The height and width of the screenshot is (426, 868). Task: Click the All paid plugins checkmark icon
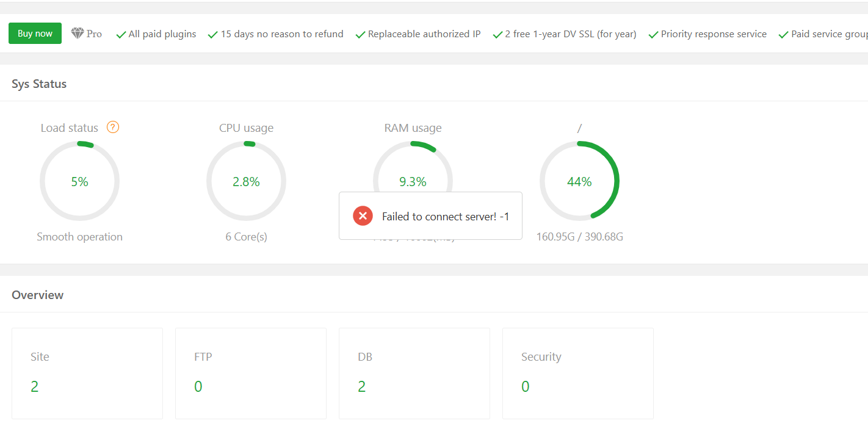click(x=121, y=35)
